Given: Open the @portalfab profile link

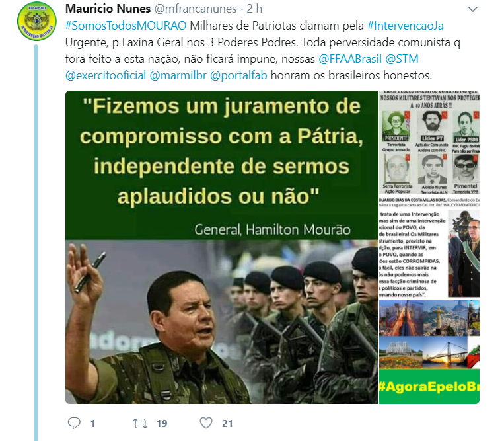Looking at the screenshot, I should (x=238, y=75).
